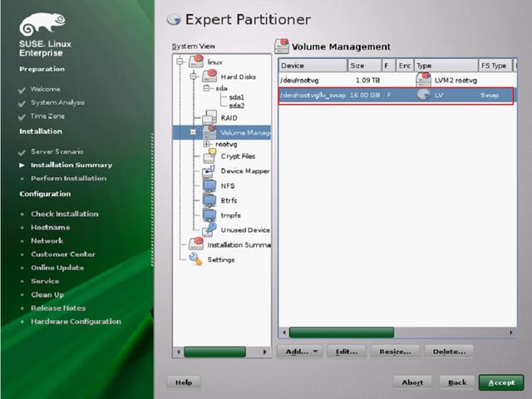The width and height of the screenshot is (532, 399).
Task: Click the Installation Summary tree icon
Action: [196, 244]
